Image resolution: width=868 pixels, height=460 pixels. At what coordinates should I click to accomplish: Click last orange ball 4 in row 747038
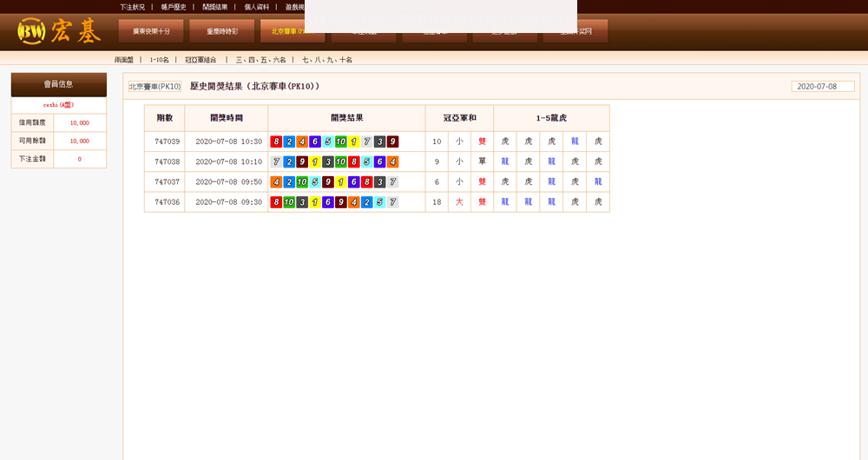pos(392,162)
